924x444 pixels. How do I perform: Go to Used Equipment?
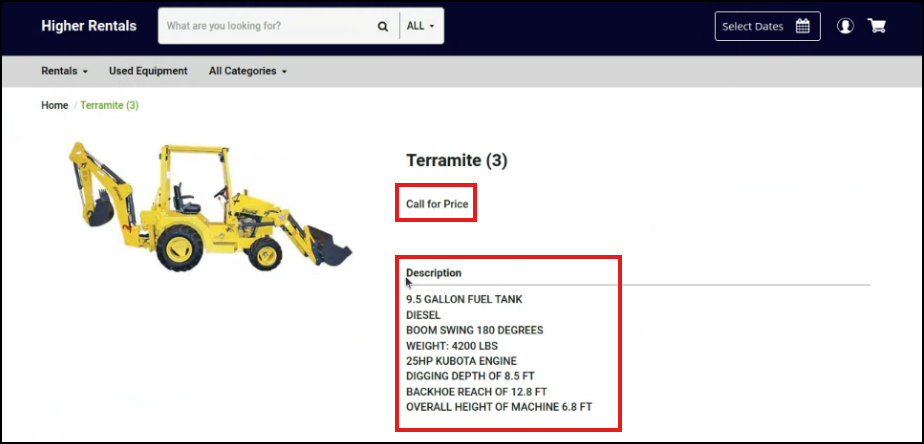tap(148, 71)
